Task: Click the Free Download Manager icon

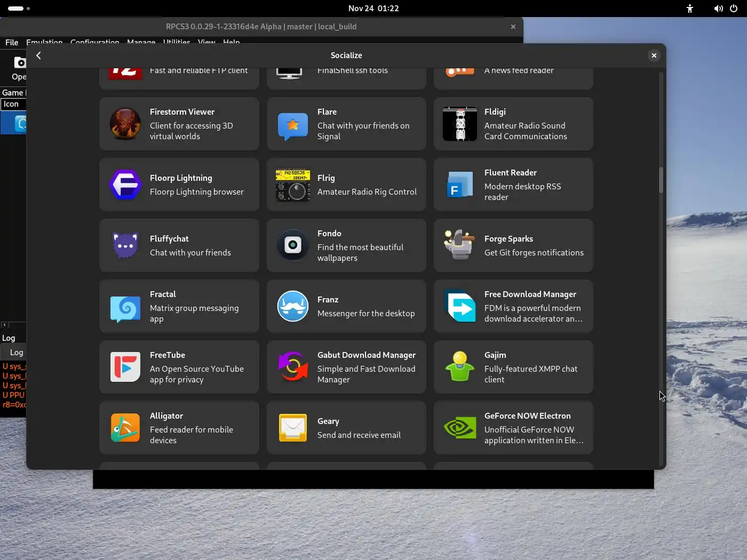Action: point(460,306)
